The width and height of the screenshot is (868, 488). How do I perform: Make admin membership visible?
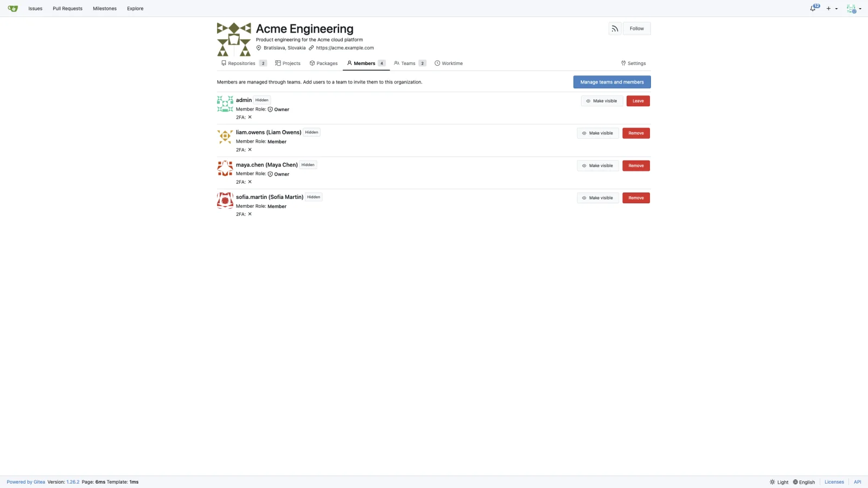(602, 101)
